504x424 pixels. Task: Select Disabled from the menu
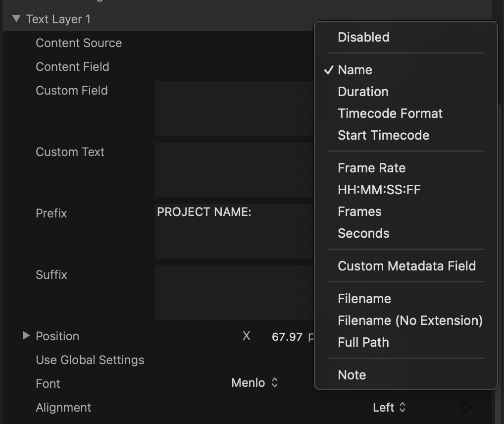click(363, 37)
